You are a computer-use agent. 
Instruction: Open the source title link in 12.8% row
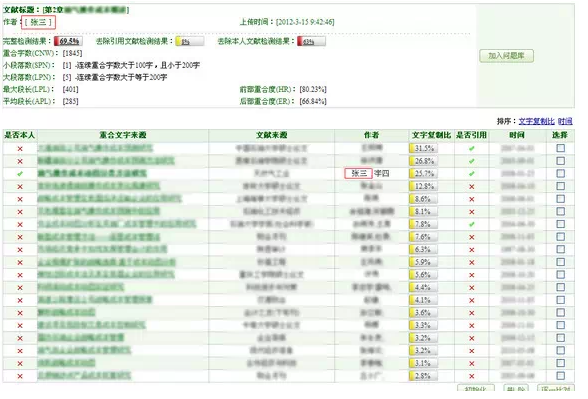click(99, 186)
